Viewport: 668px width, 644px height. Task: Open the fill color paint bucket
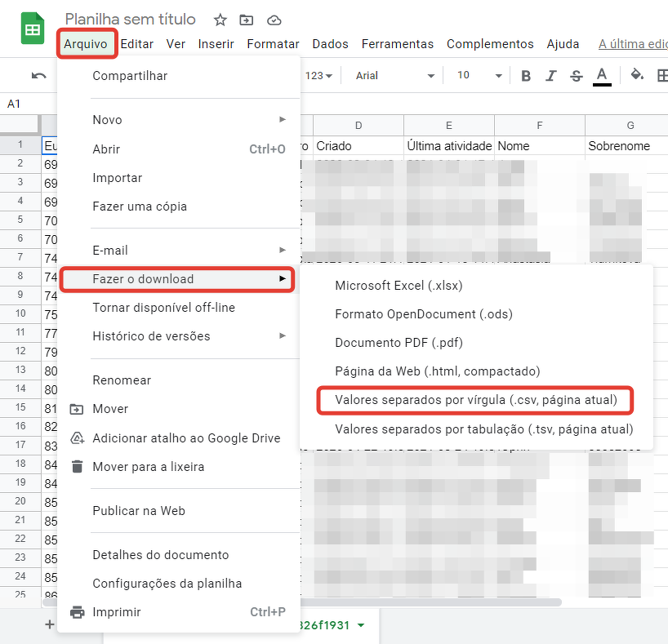coord(637,75)
